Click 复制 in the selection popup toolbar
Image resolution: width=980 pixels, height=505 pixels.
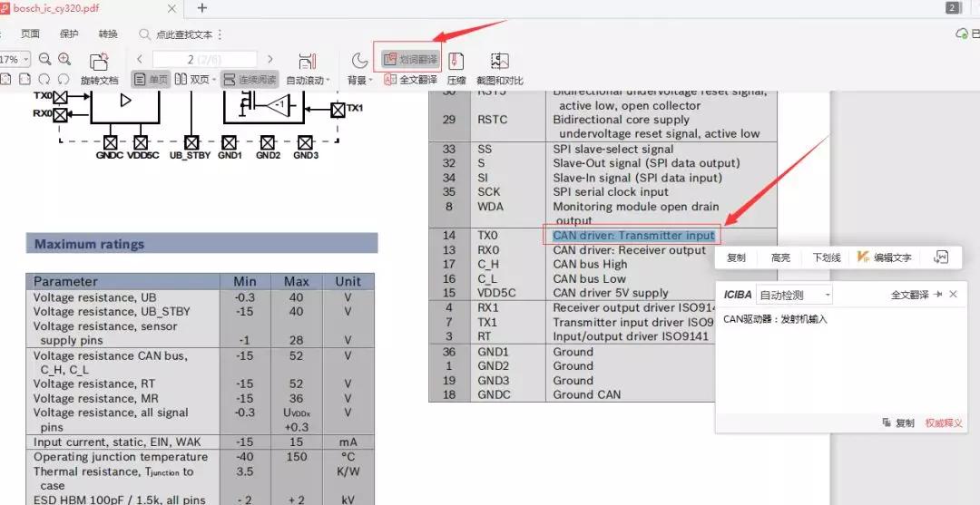point(736,257)
